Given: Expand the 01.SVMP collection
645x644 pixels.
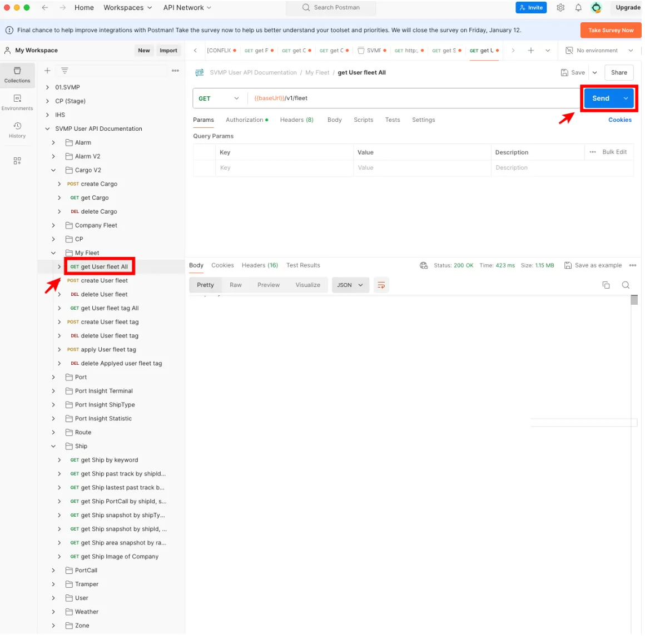Looking at the screenshot, I should click(x=47, y=88).
